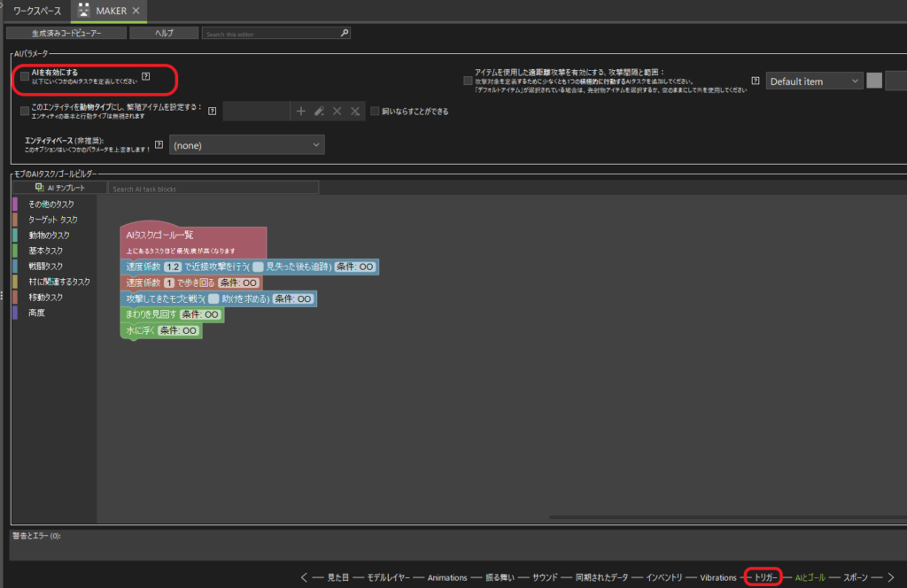Toggle the '飼いならすことができる' checkbox
This screenshot has height=588, width=907.
click(376, 112)
